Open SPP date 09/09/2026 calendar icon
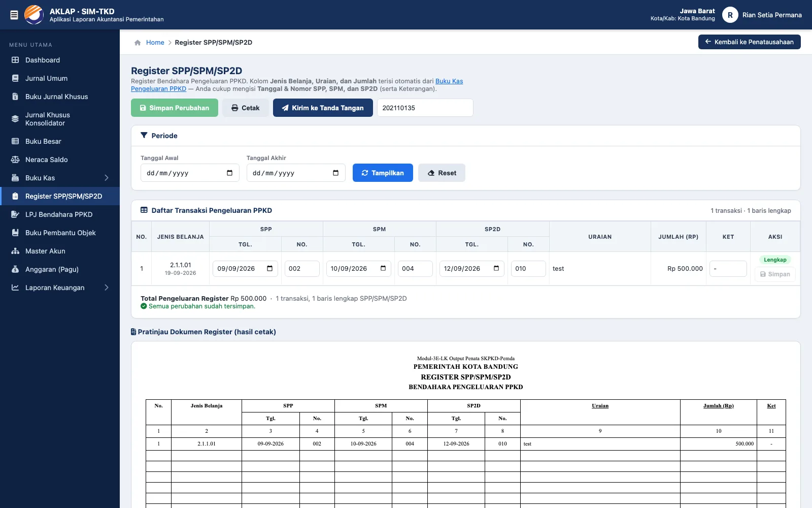Viewport: 812px width, 508px height. tap(269, 268)
